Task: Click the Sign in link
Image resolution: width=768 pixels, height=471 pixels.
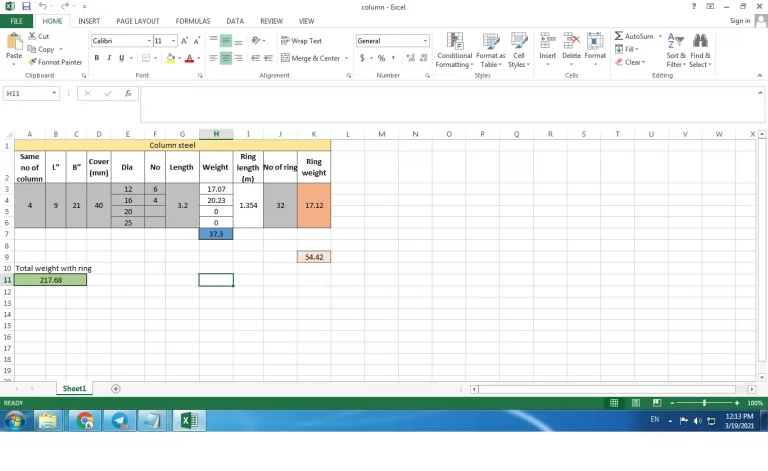Action: tap(740, 21)
